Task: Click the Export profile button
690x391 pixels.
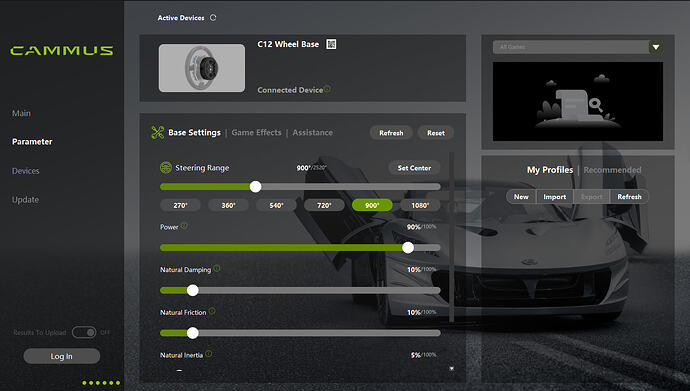Action: [591, 197]
